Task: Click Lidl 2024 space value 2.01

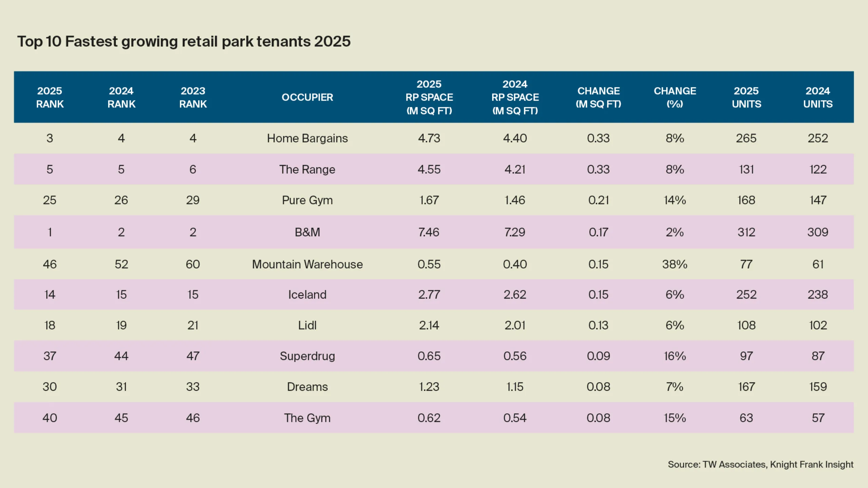Action: (x=515, y=325)
